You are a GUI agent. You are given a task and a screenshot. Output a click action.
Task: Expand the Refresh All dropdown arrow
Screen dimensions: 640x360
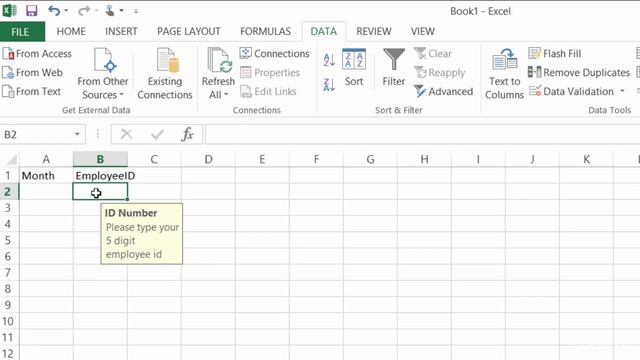pyautogui.click(x=226, y=95)
